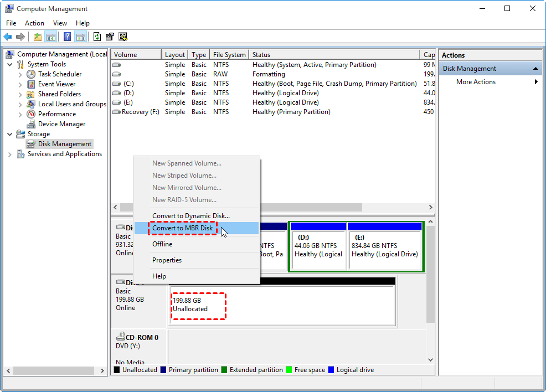Click the Up One Level folder icon
The width and height of the screenshot is (546, 392).
click(x=37, y=37)
